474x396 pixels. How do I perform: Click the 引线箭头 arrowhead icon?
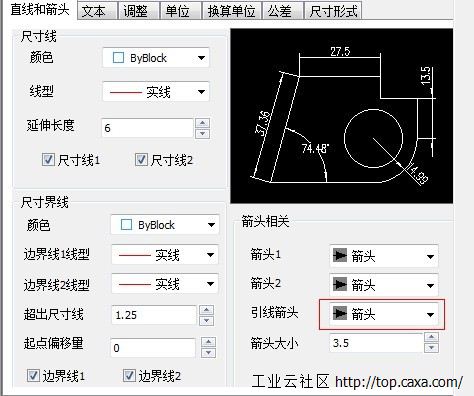click(340, 314)
